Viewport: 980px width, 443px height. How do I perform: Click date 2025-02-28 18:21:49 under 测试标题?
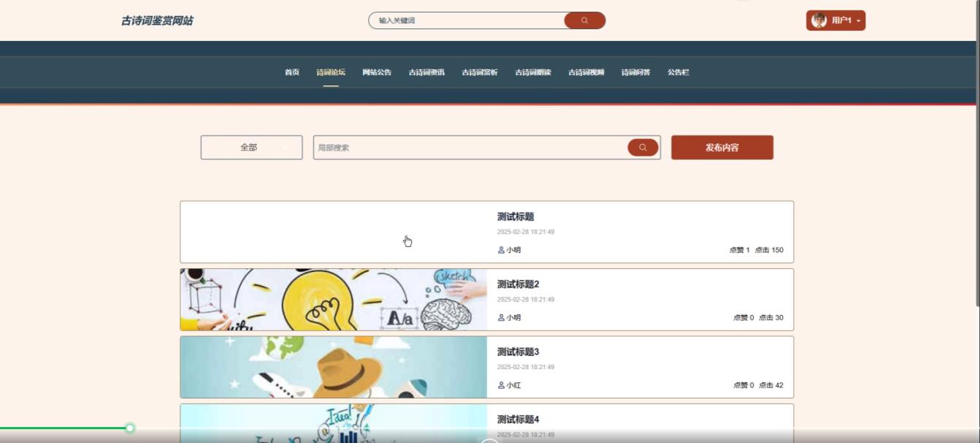coord(526,232)
